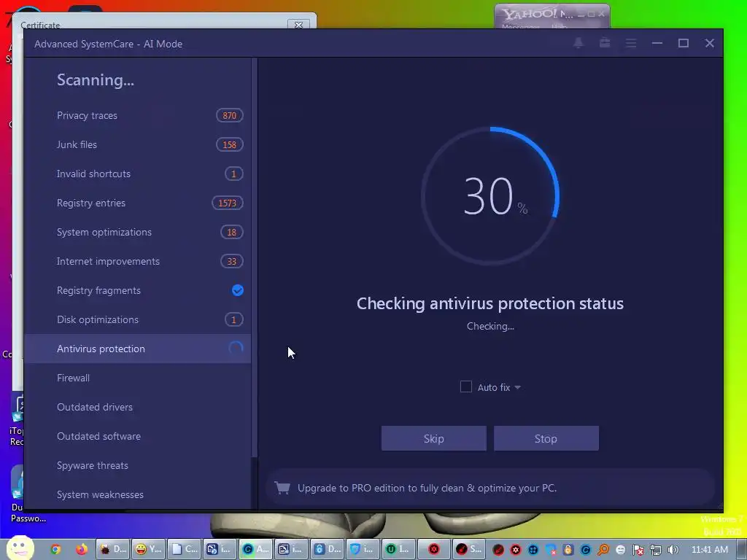The image size is (747, 560).
Task: Select Outdated drivers scan item
Action: [x=138, y=407]
